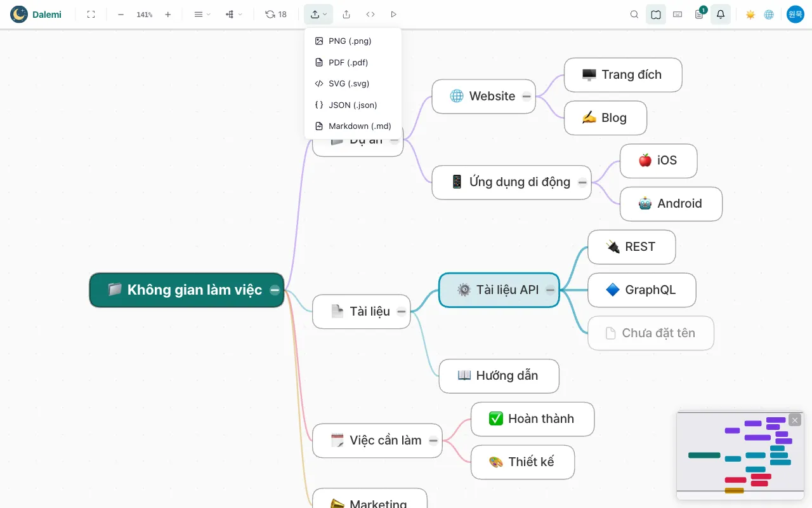Viewport: 812px width, 508px height.
Task: Collapse the Không gian làm việc root node
Action: (x=275, y=290)
